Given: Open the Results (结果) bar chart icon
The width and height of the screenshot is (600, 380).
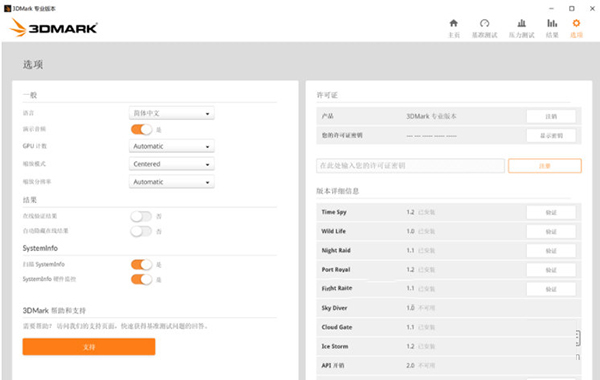Looking at the screenshot, I should (552, 24).
